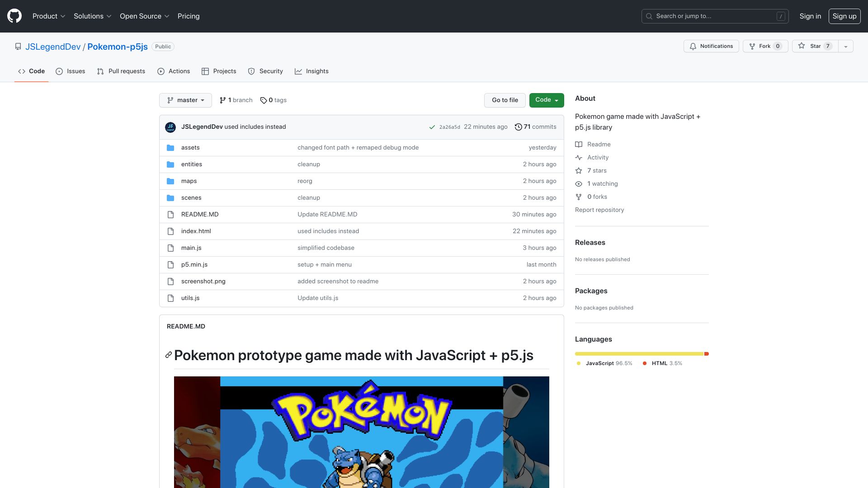Open 'added screenshot to readme' commit message
The width and height of the screenshot is (868, 488).
click(338, 282)
